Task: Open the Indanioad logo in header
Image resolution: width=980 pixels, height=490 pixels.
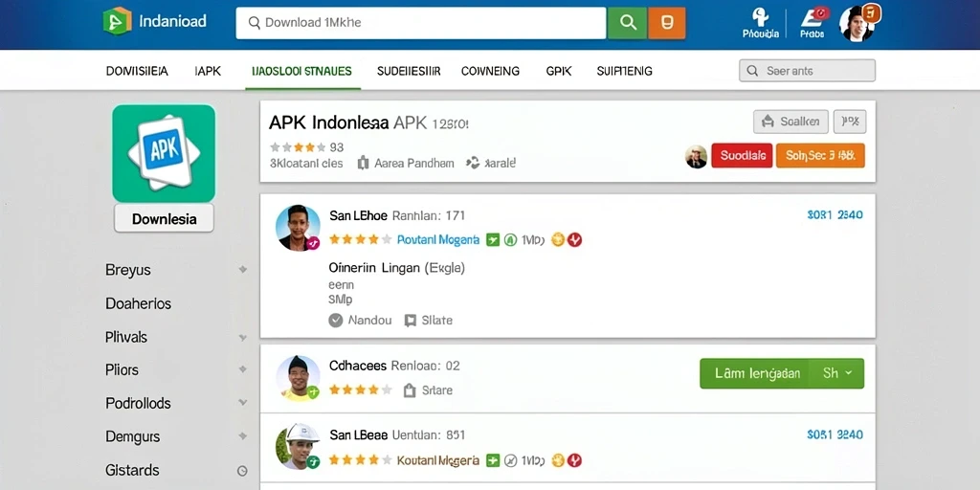Action: (154, 21)
